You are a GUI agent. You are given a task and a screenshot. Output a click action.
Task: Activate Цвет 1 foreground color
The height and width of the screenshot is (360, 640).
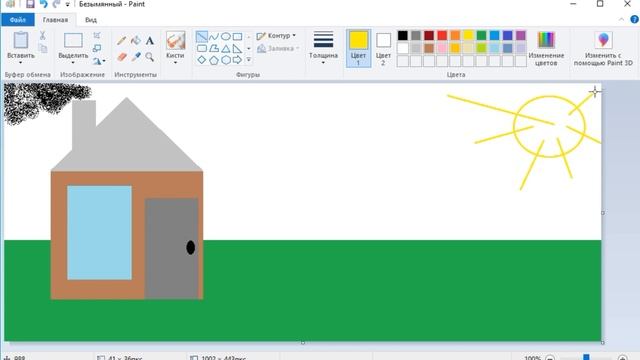tap(358, 48)
